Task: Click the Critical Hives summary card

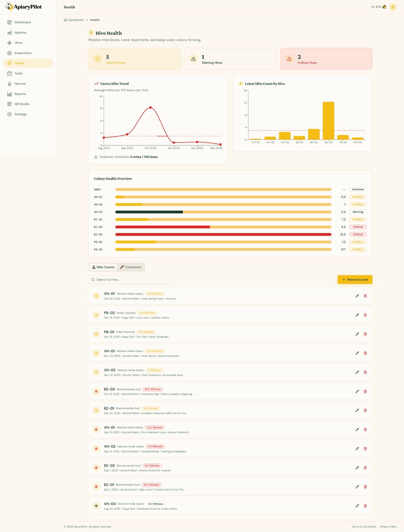Action: pos(326,59)
